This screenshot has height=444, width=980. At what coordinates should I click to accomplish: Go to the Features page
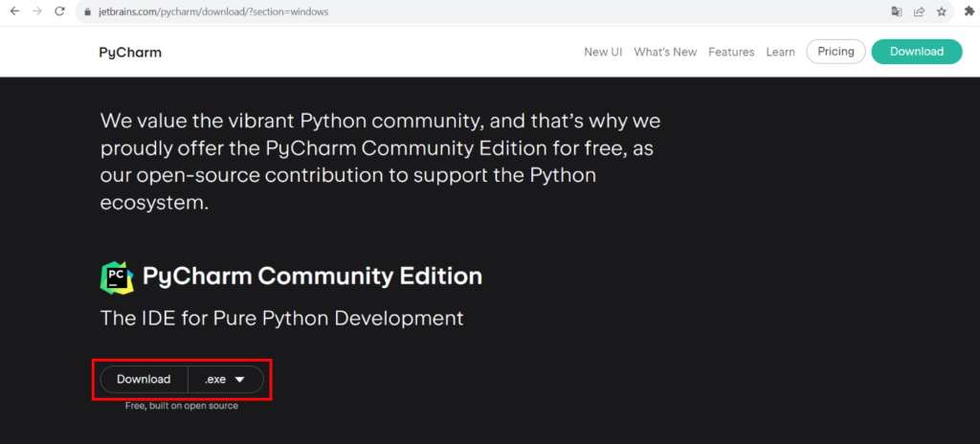point(731,52)
